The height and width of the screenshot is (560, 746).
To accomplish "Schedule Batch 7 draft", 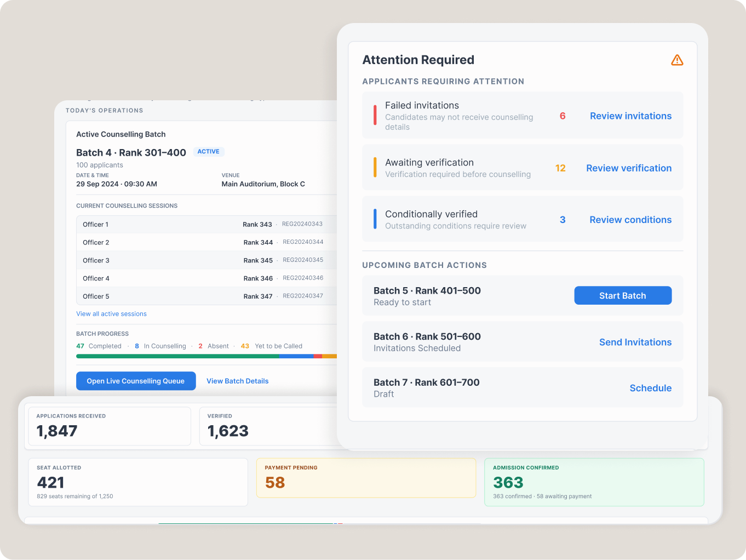I will (650, 388).
